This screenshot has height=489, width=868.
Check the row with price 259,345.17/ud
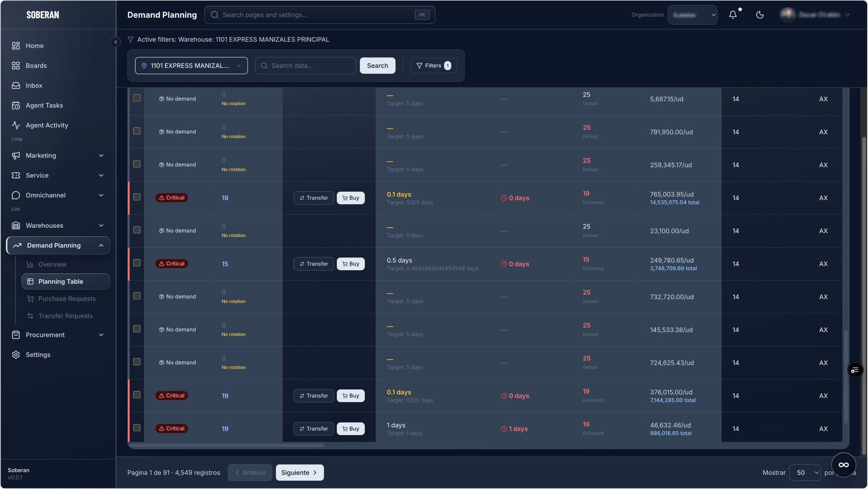[137, 164]
